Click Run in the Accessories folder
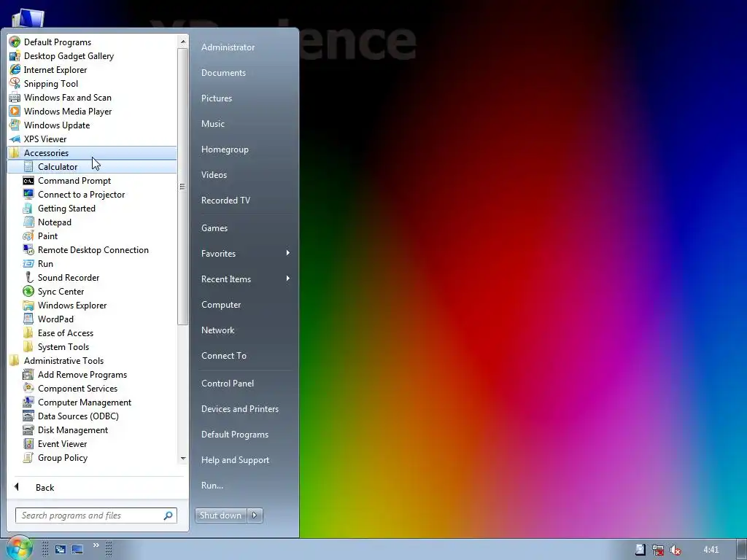This screenshot has height=560, width=747. (x=92, y=264)
